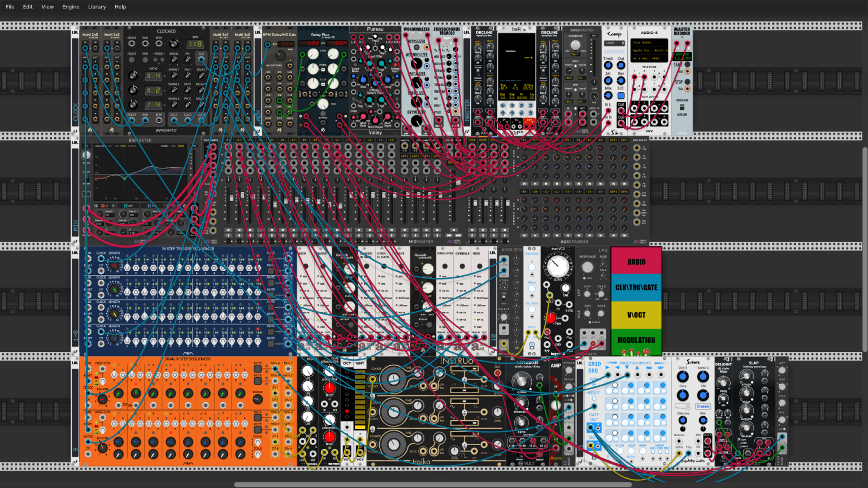Click the evenVCO octave knob
The width and height of the screenshot is (868, 488).
[x=558, y=266]
